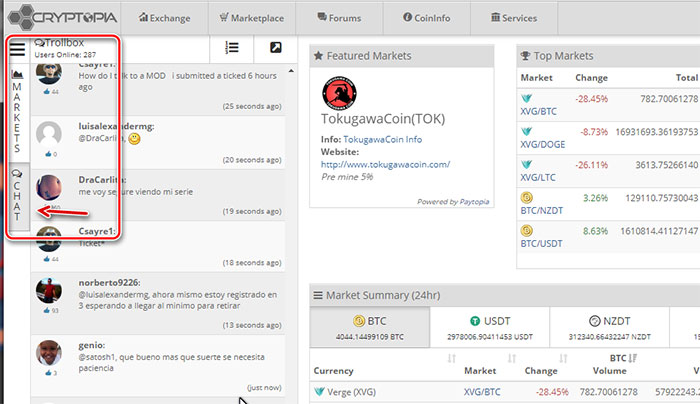Open the CHAT sidebar tab

click(17, 196)
